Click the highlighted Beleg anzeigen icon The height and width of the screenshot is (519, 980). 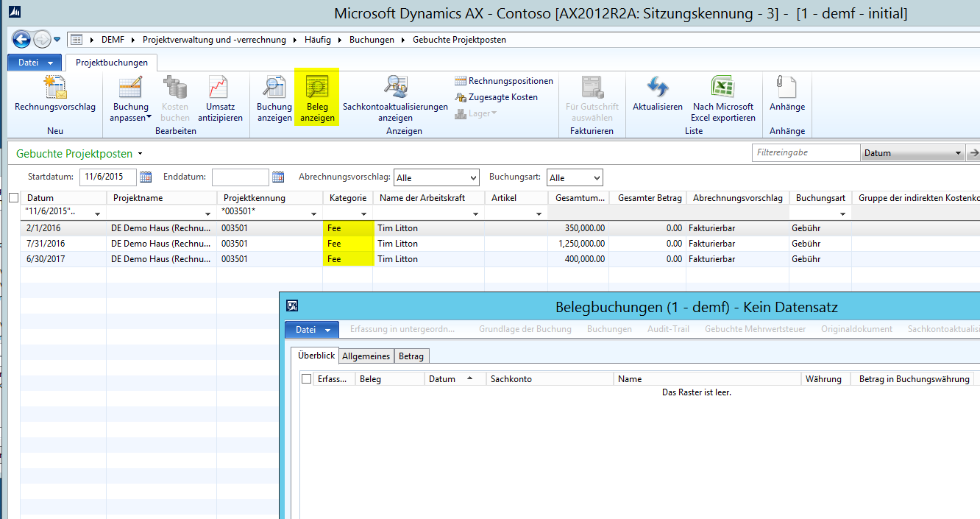(x=317, y=88)
